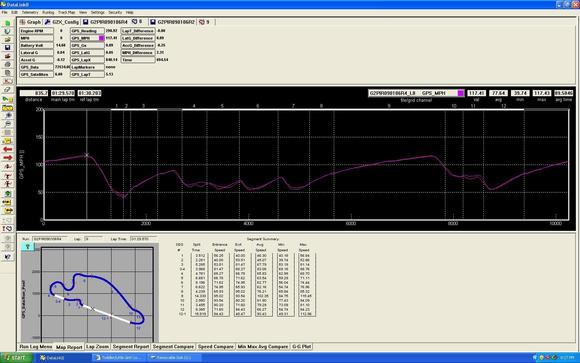Click the yellow left-pointing arrow toolbar icon
This screenshot has width=580, height=363.
tap(7, 202)
